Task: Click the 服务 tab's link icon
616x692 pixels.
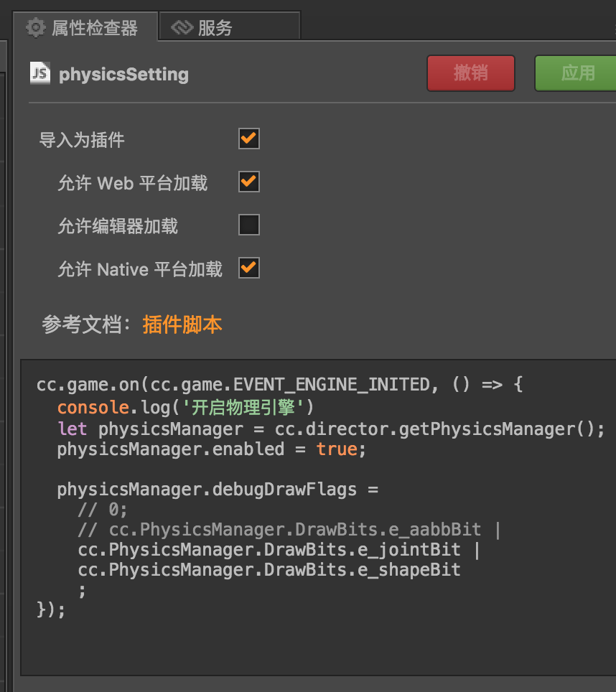Action: (182, 28)
